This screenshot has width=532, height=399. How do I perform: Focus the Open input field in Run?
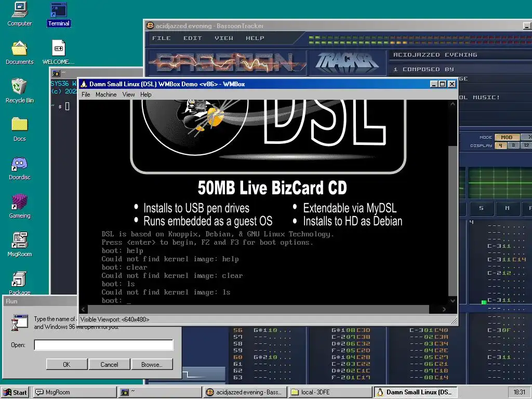pyautogui.click(x=103, y=345)
